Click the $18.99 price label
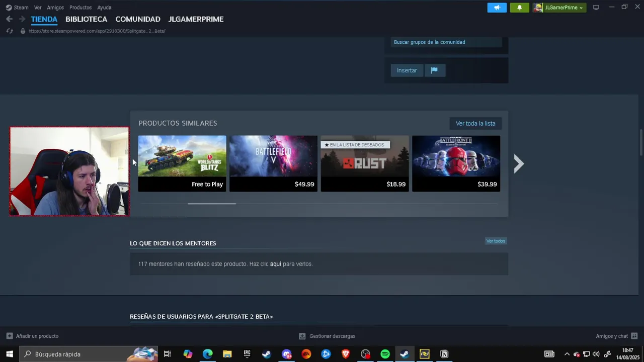Image resolution: width=644 pixels, height=362 pixels. click(x=396, y=185)
